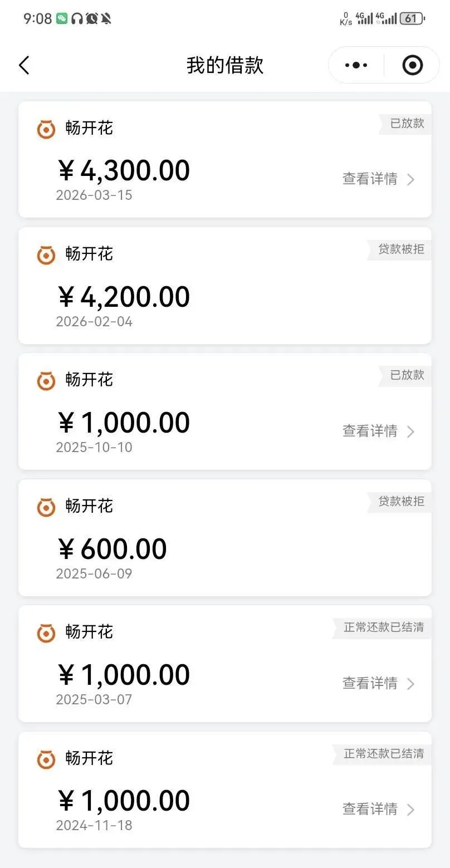Tap the 畅开花 logo on ¥4,200.00 loan
Image resolution: width=450 pixels, height=868 pixels.
coord(46,255)
